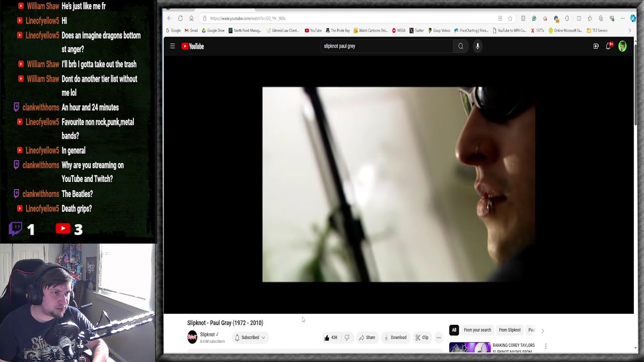Open the YouTube to MP4 Co... bookmark
Screen dimensions: 644x362
509,30
